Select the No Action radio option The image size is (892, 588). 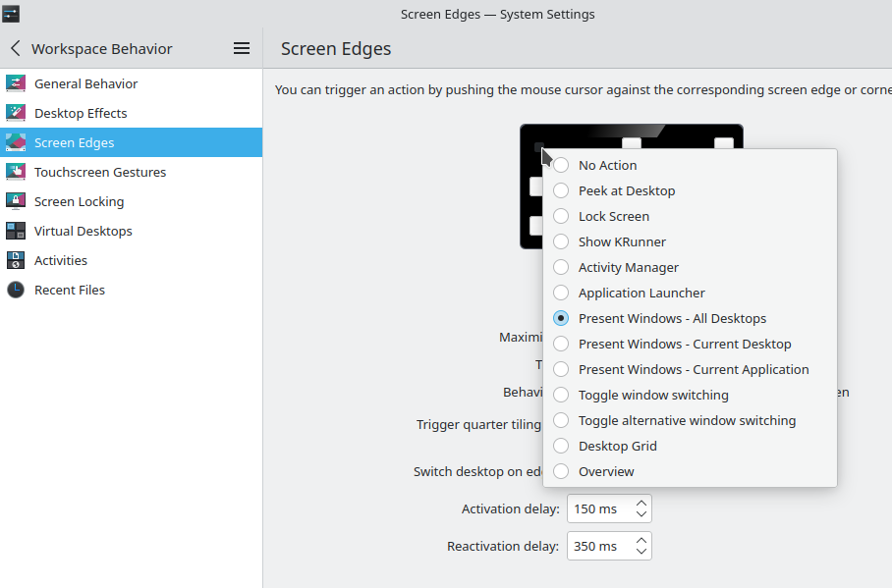click(x=561, y=165)
